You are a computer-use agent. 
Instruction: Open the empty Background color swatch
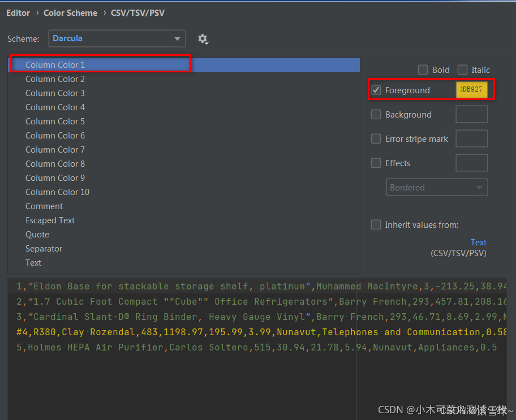coord(471,114)
